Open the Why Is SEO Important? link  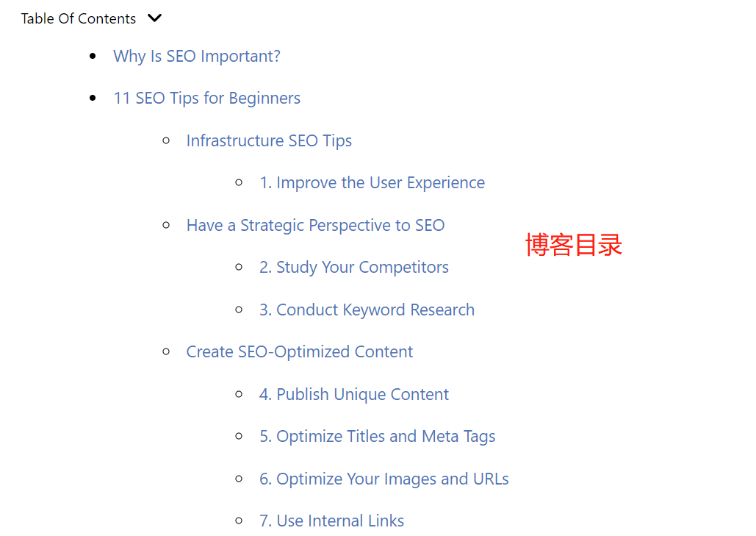click(x=197, y=56)
